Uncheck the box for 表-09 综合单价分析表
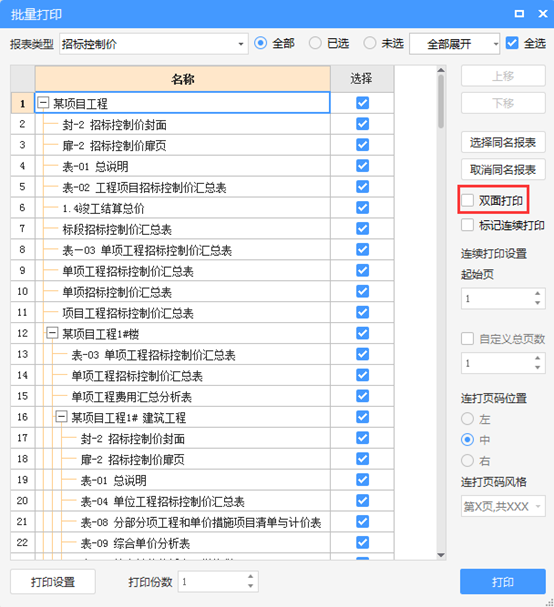554x607 pixels. click(362, 542)
